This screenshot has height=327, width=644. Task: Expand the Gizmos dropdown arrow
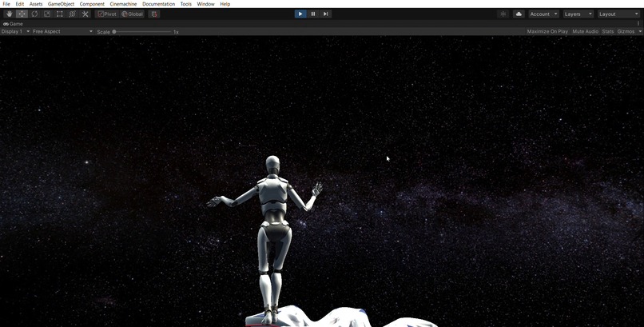640,32
